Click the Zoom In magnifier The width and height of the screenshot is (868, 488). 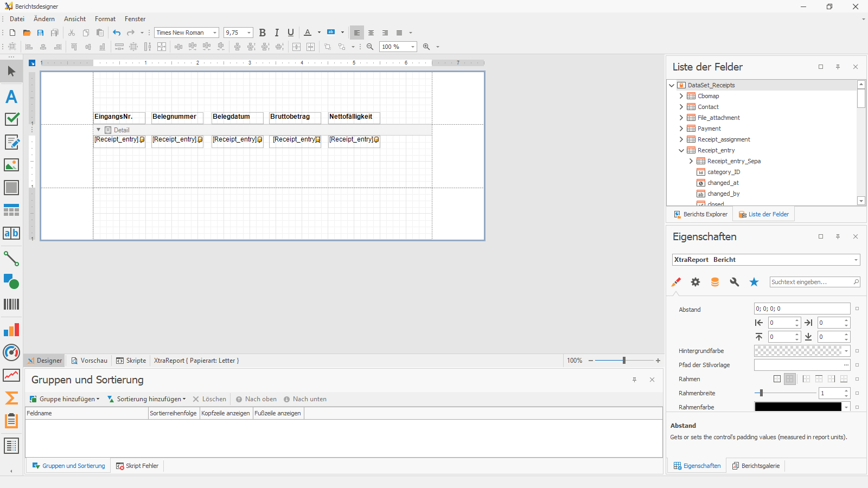pyautogui.click(x=426, y=47)
